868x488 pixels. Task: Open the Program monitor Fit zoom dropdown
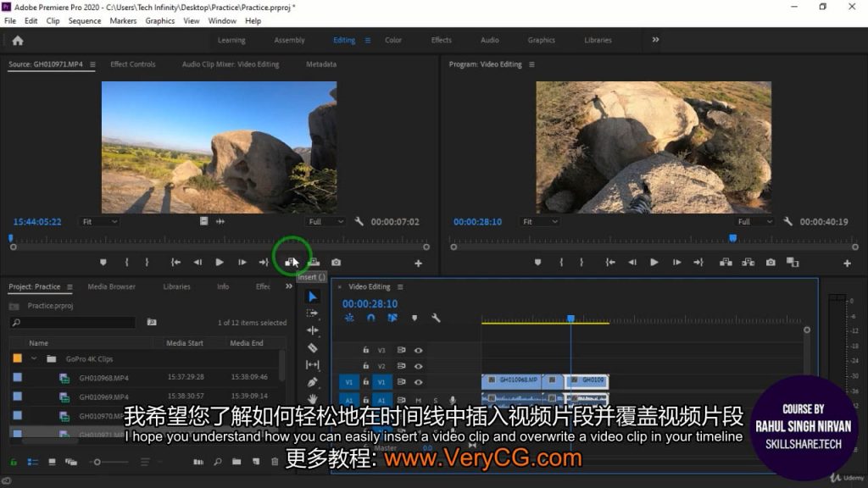point(540,222)
